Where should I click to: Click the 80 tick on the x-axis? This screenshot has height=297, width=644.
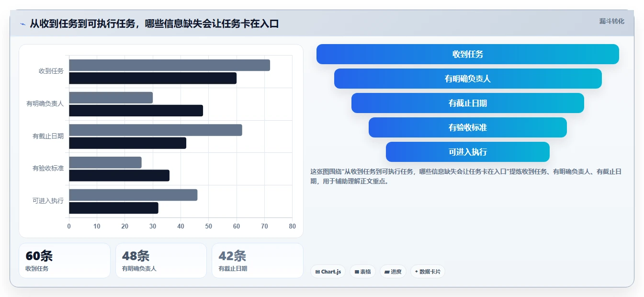coord(293,226)
